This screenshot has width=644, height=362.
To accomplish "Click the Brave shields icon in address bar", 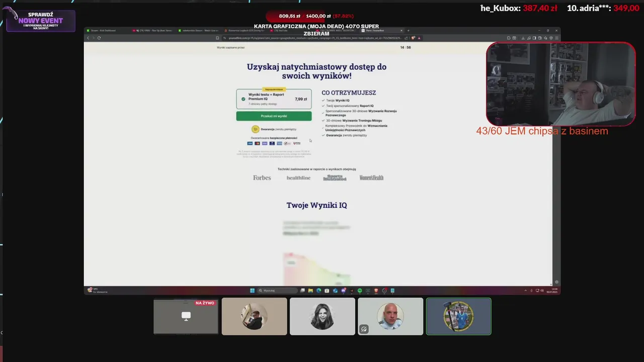I will (413, 38).
